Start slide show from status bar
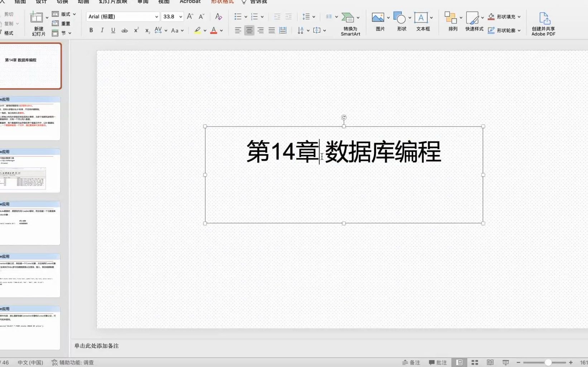Image resolution: width=588 pixels, height=367 pixels. tap(506, 362)
